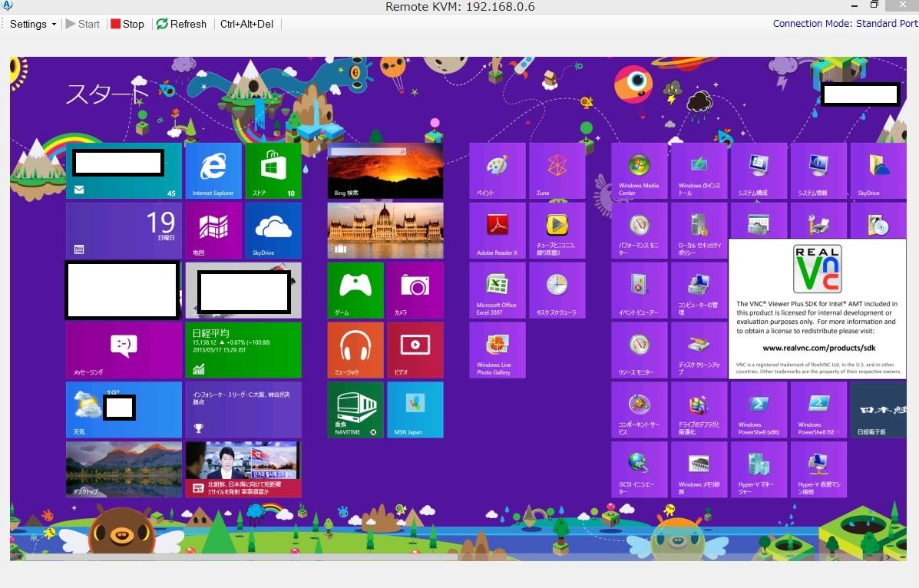Open the Nikkei digital edition (日経電子版) tile
919x588 pixels.
click(878, 410)
